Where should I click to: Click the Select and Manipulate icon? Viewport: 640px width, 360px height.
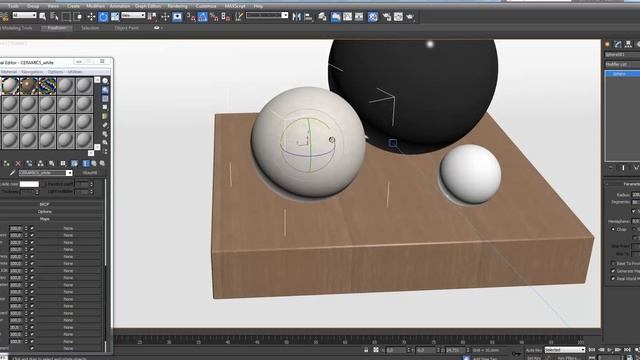point(165,17)
